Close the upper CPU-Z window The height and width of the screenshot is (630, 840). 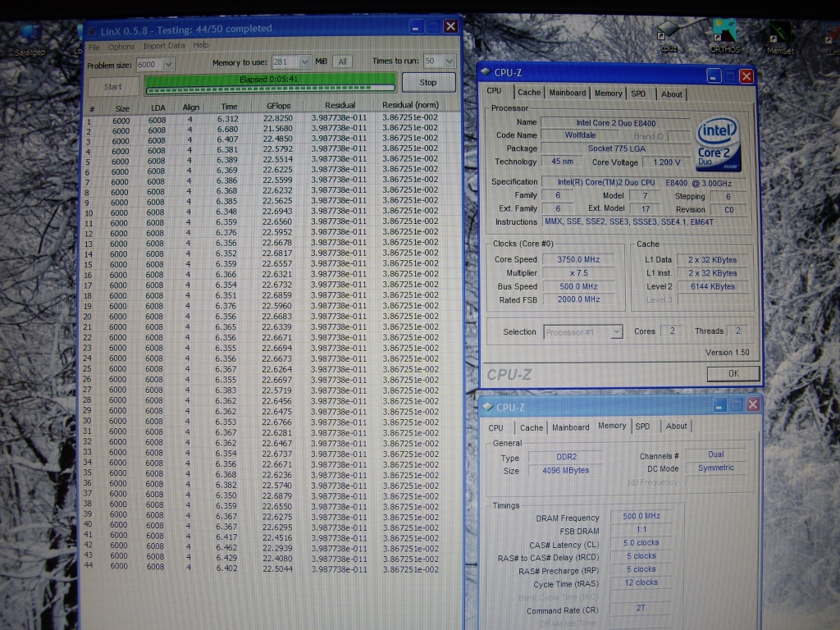[x=746, y=76]
